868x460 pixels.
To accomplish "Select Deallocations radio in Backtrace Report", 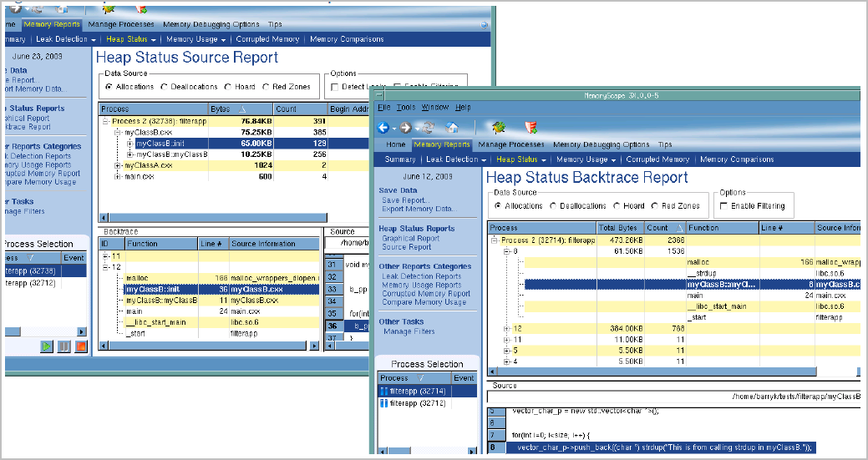I will tap(555, 206).
